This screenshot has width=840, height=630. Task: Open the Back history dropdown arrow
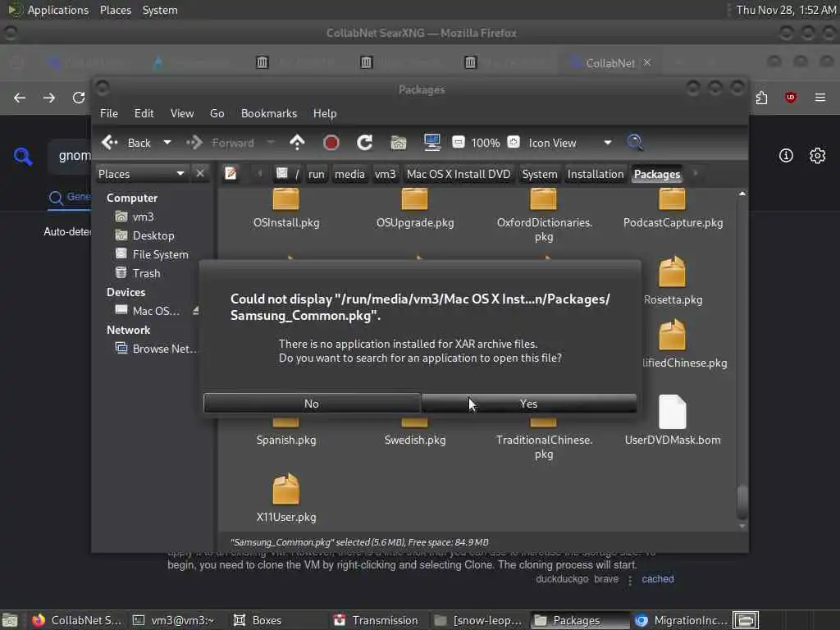click(x=167, y=143)
